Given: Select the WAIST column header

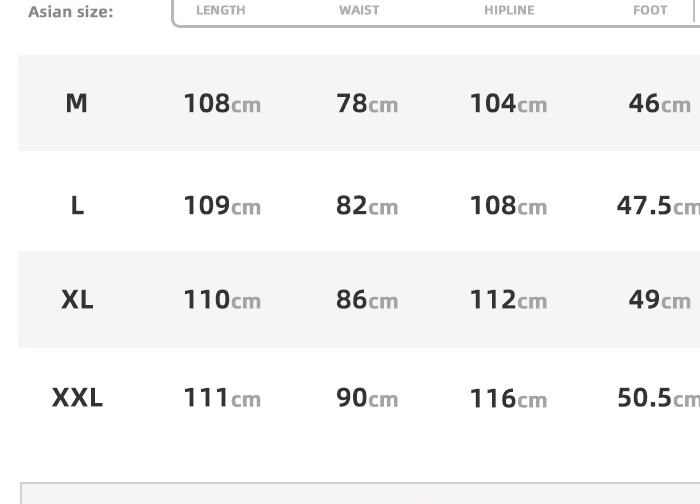Looking at the screenshot, I should tap(359, 10).
